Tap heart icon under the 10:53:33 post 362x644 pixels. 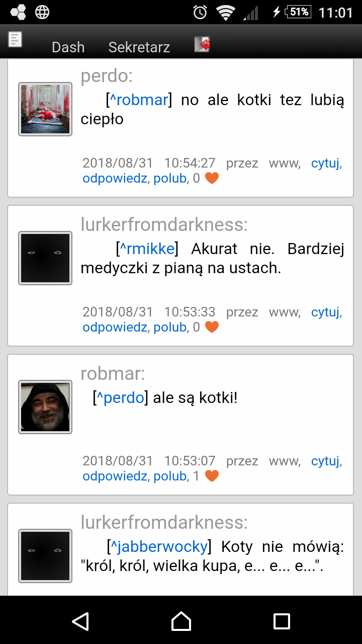tap(212, 327)
